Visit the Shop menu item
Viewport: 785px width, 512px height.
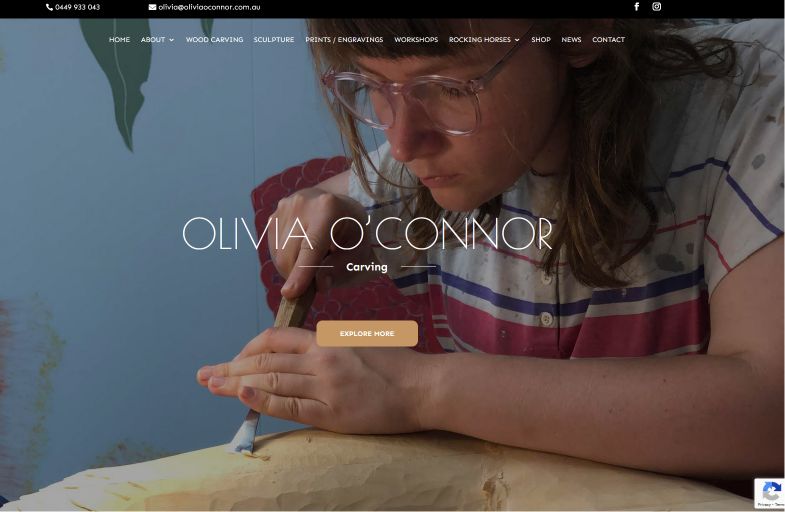tap(541, 40)
